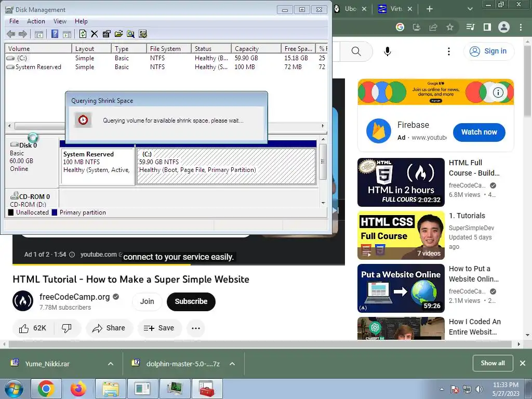Select the (C:) volume row
Screen dimensions: 532x399
(166, 58)
